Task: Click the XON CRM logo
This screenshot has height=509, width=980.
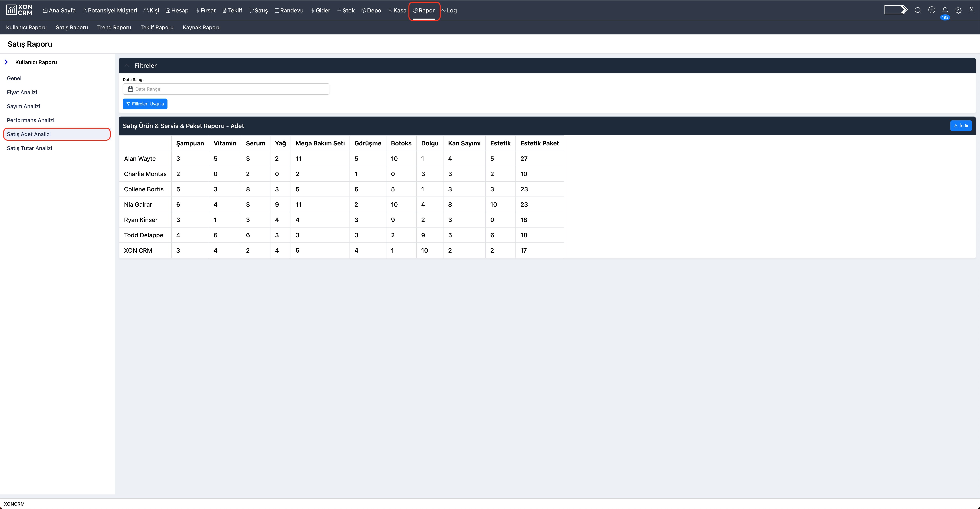Action: [x=19, y=10]
